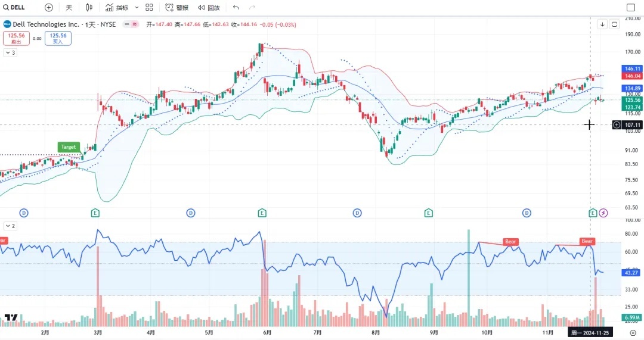Click the DELL symbol search box
This screenshot has width=644, height=340.
point(17,8)
